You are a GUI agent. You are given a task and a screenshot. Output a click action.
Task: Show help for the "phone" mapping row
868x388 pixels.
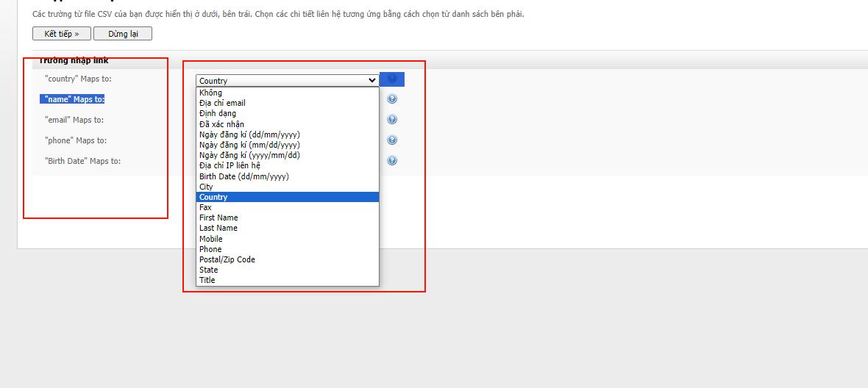click(x=392, y=140)
